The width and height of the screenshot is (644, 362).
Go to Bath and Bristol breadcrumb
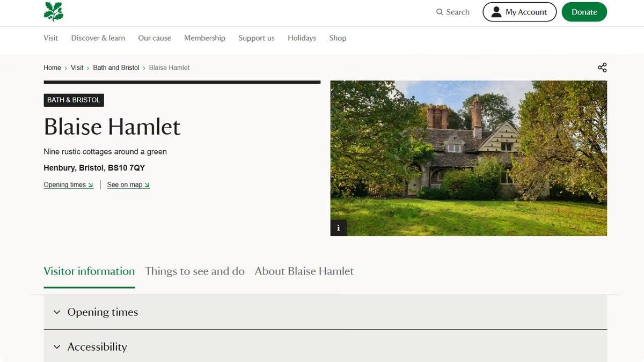coord(116,68)
